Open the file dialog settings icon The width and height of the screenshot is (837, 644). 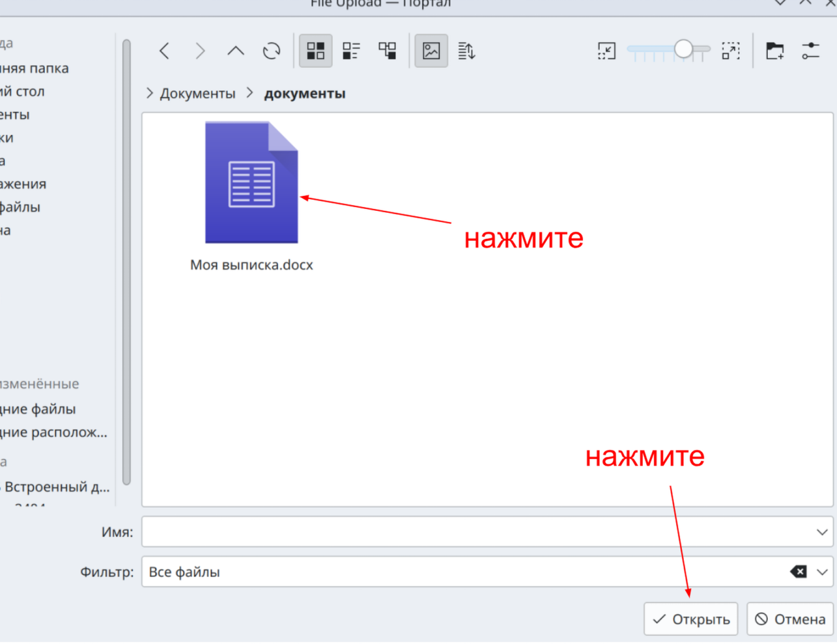coord(810,51)
